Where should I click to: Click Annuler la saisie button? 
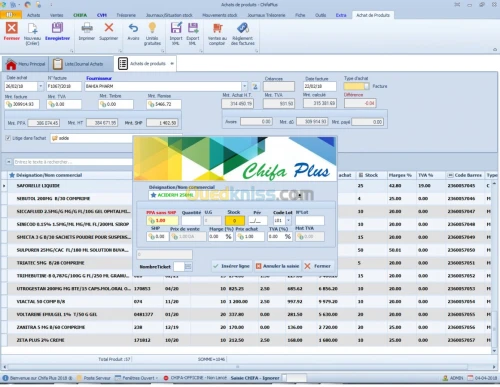(278, 266)
